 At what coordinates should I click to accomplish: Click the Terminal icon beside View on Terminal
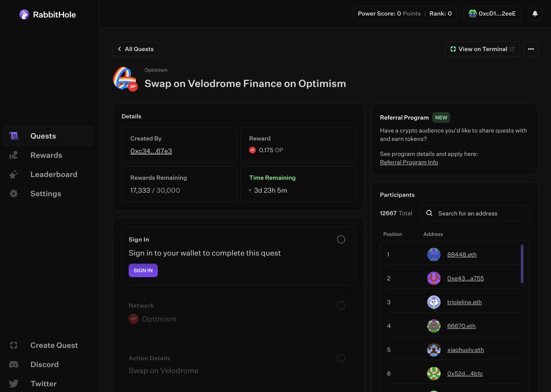[x=453, y=49]
